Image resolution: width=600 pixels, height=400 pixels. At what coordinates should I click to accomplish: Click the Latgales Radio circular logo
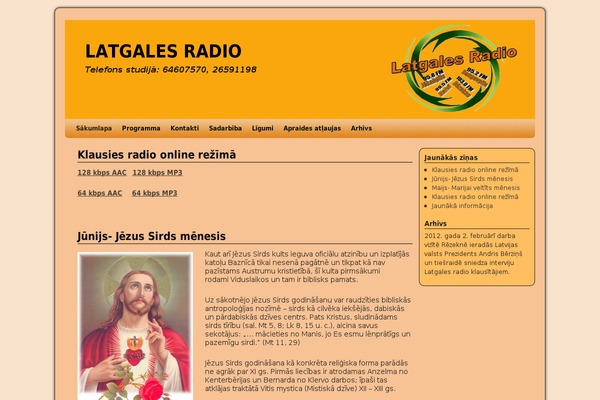coord(454,69)
